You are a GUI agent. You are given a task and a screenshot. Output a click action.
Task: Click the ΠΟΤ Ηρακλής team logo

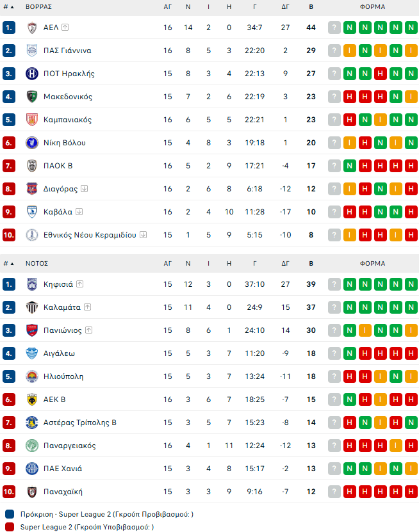[32, 74]
